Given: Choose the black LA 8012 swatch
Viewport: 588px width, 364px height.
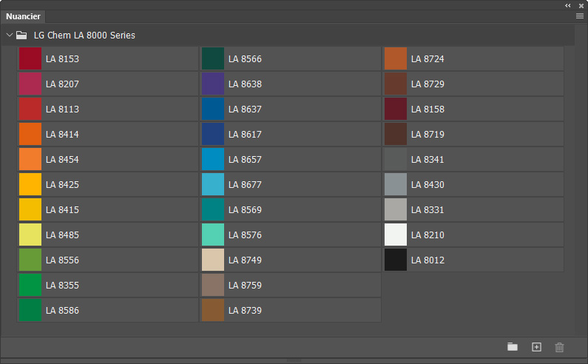Looking at the screenshot, I should (x=396, y=260).
